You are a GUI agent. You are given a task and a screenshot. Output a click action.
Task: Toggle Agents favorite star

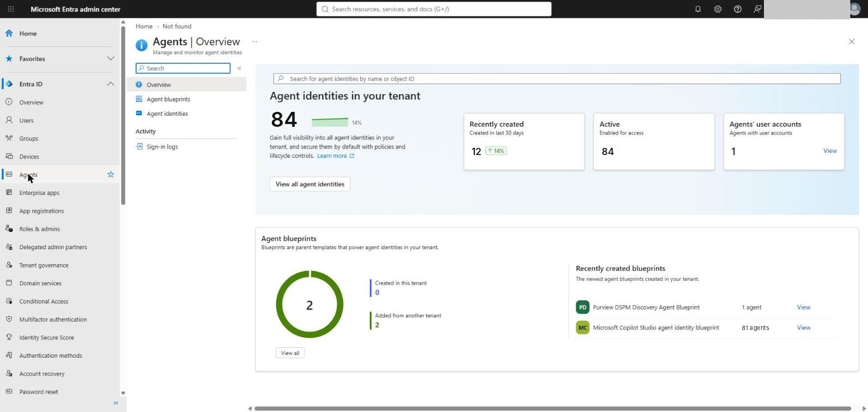click(x=111, y=174)
